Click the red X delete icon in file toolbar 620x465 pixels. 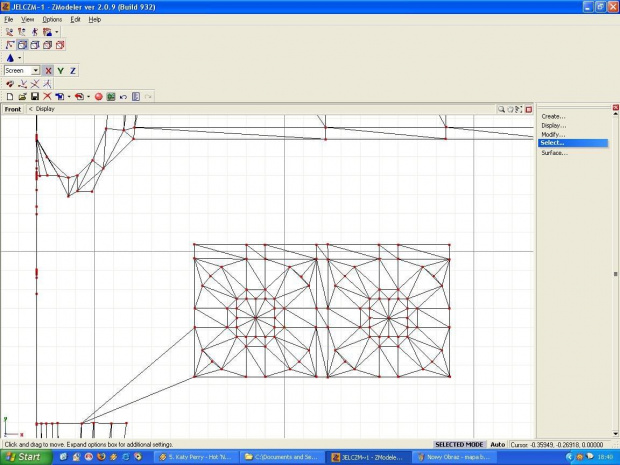[47, 97]
